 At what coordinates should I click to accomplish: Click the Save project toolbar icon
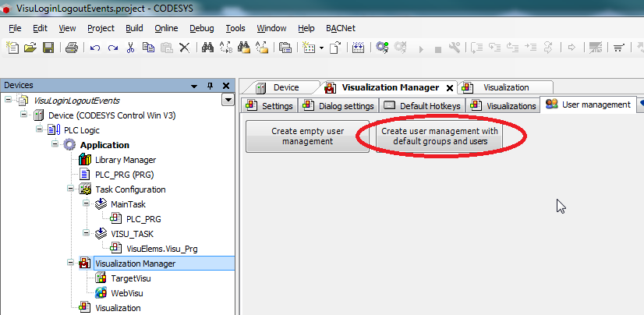pyautogui.click(x=48, y=48)
